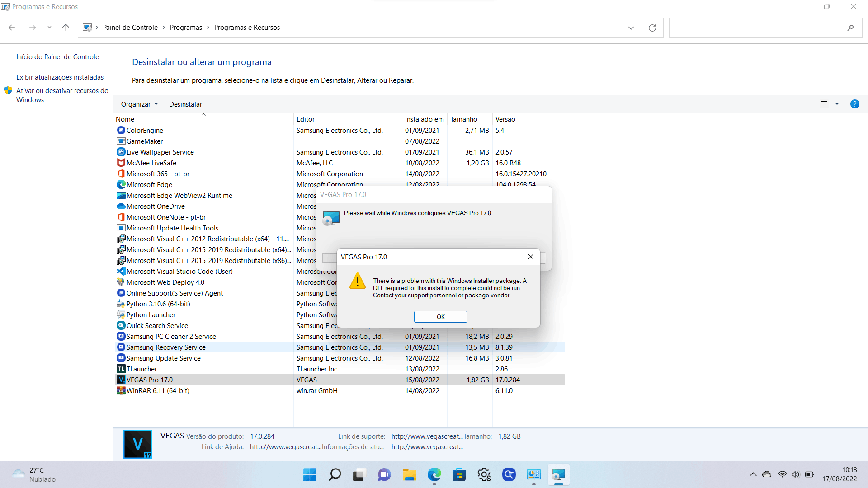Open Windows Start menu from taskbar
This screenshot has height=488, width=868.
310,474
